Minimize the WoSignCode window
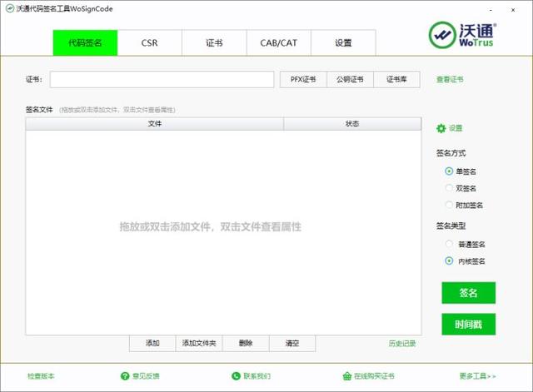The image size is (533, 392). 491,10
